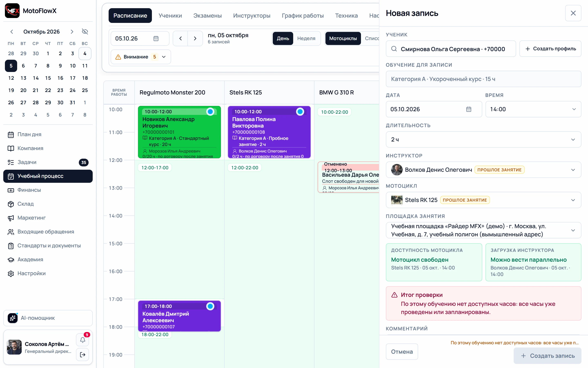Click student search field Смирнова Ольга Сергеевна
The height and width of the screenshot is (368, 588).
click(451, 49)
